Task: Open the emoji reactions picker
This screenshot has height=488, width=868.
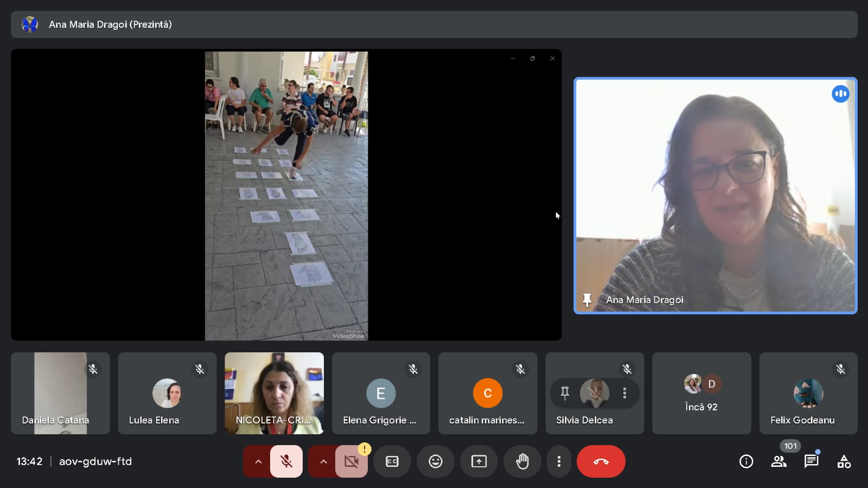Action: tap(435, 461)
